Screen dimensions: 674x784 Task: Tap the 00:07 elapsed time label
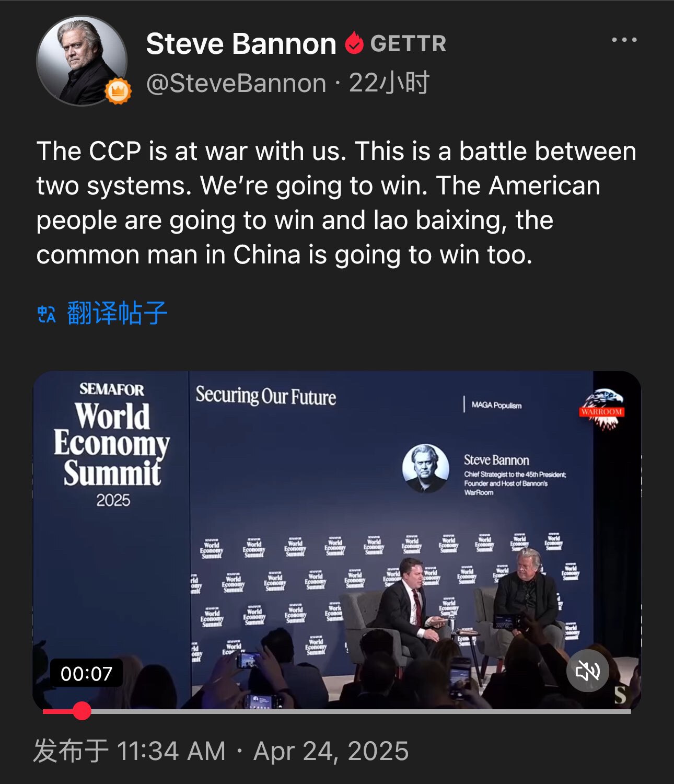(x=86, y=674)
